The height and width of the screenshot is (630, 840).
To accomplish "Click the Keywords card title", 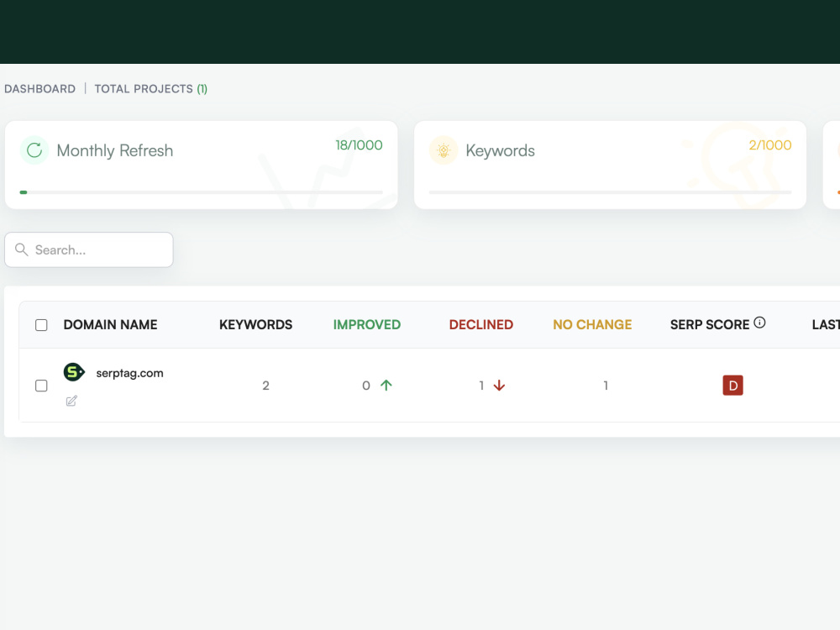I will [501, 150].
